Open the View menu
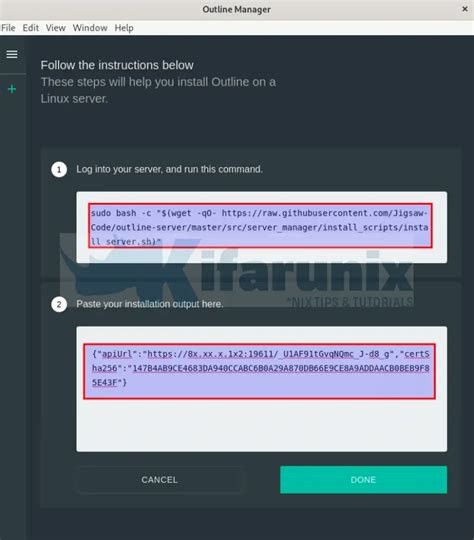Image resolution: width=474 pixels, height=540 pixels. tap(55, 28)
